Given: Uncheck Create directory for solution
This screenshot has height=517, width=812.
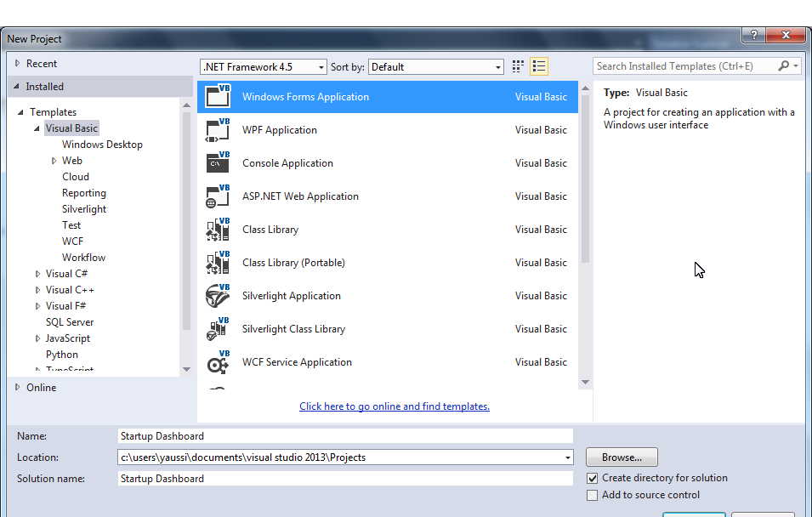Looking at the screenshot, I should 591,478.
